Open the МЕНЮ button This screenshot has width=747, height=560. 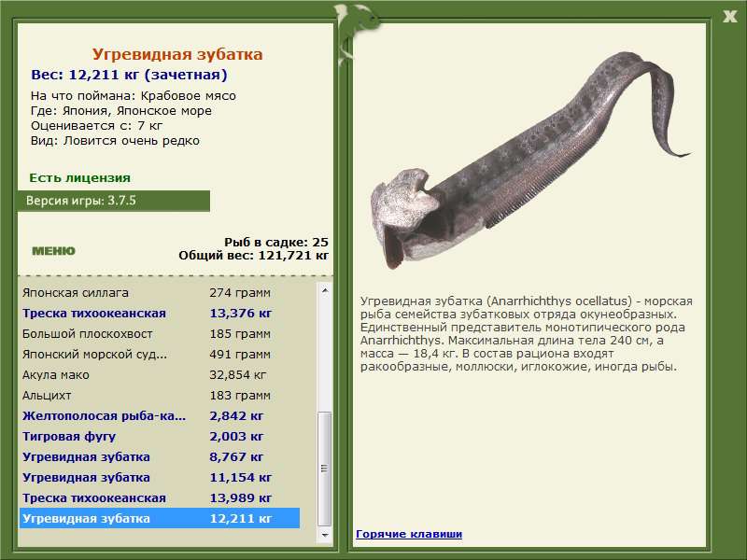tap(54, 251)
